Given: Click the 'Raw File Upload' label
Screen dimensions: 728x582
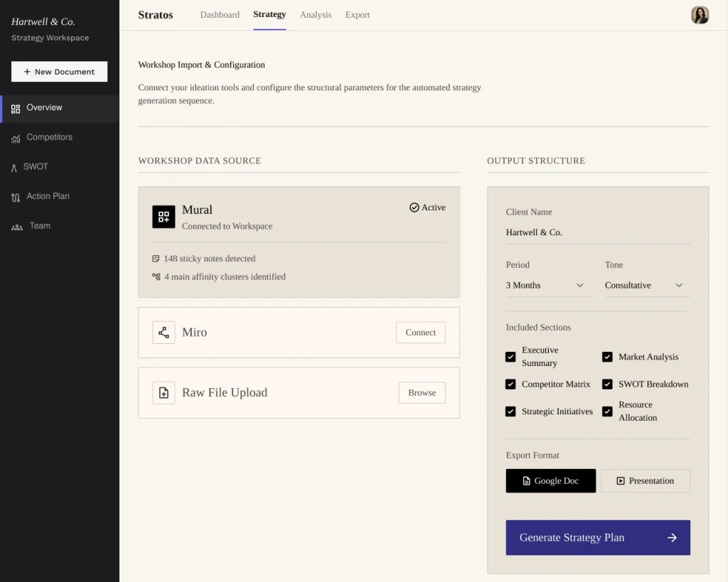Looking at the screenshot, I should point(225,393).
